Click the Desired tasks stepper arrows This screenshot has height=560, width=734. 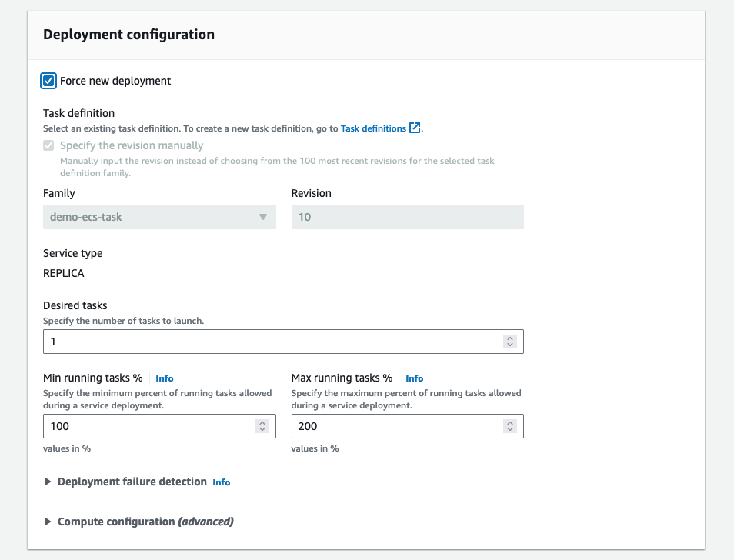(x=509, y=342)
